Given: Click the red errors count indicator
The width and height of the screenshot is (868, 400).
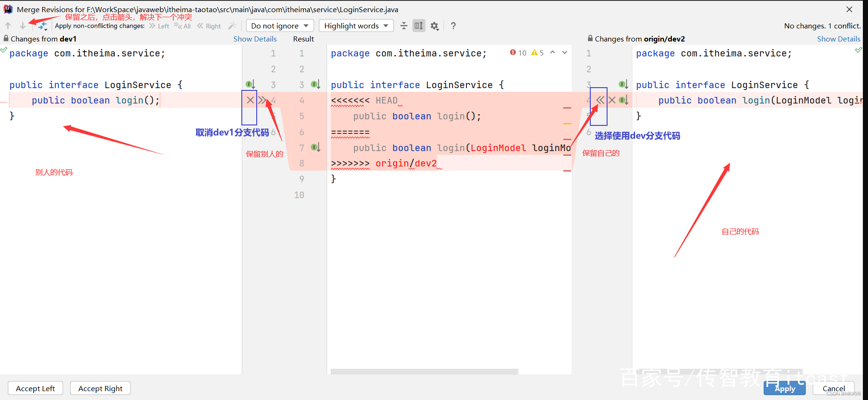Looking at the screenshot, I should (x=518, y=53).
